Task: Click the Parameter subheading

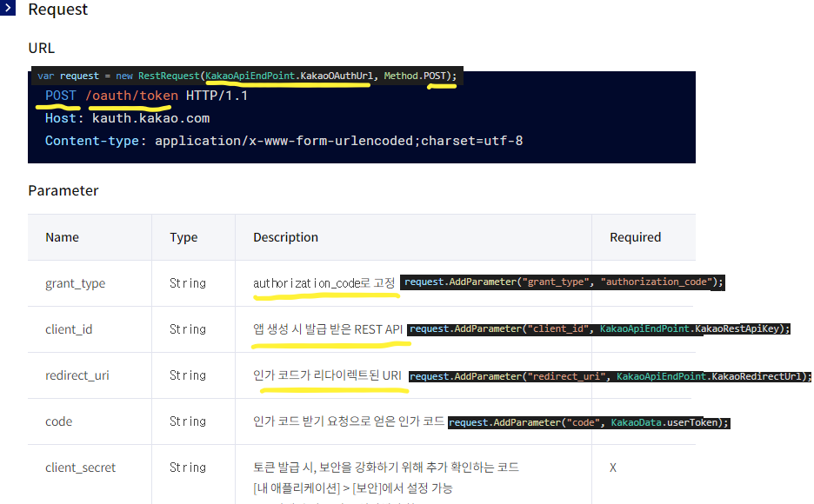Action: [x=63, y=191]
